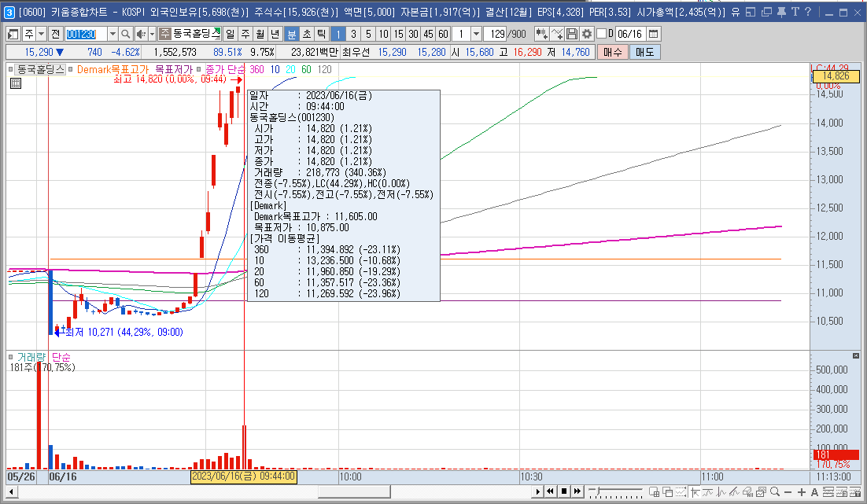Click the pin window icon in title bar
The height and width of the screenshot is (504, 867).
click(781, 12)
